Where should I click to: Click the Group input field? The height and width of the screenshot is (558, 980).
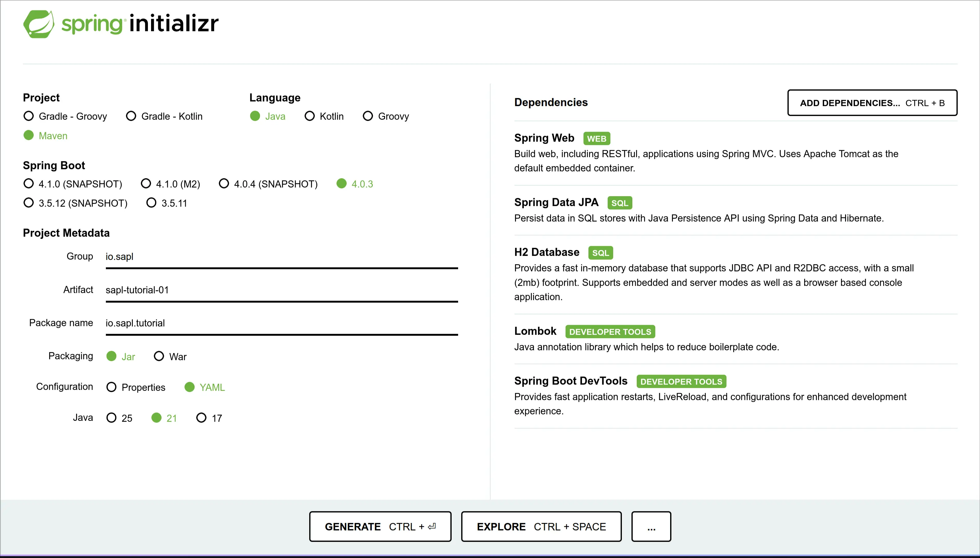click(281, 257)
